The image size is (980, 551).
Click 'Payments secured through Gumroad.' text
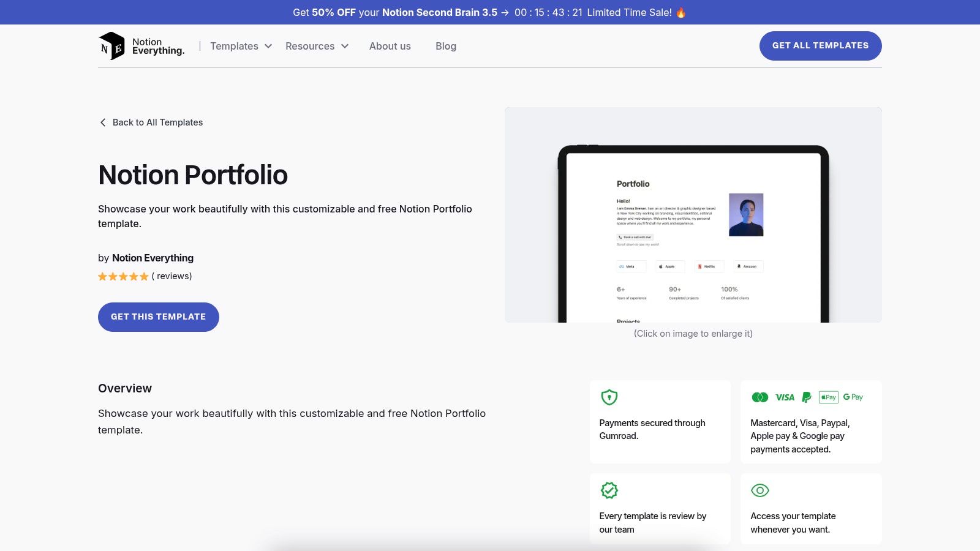coord(652,429)
